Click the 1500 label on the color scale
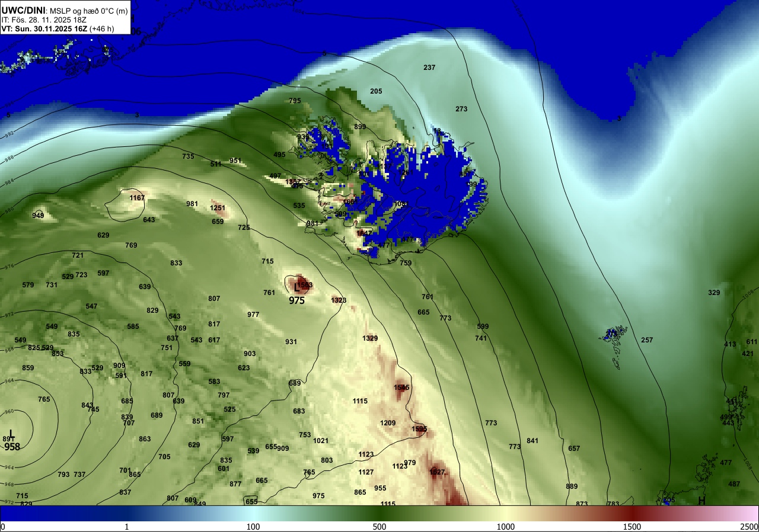Viewport: 759px width, 532px height. coord(632,527)
